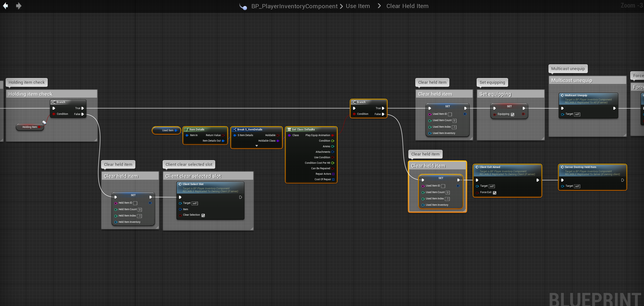Image resolution: width=644 pixels, height=306 pixels.
Task: Expand the Break S_ItemDetails node pins
Action: pyautogui.click(x=256, y=146)
